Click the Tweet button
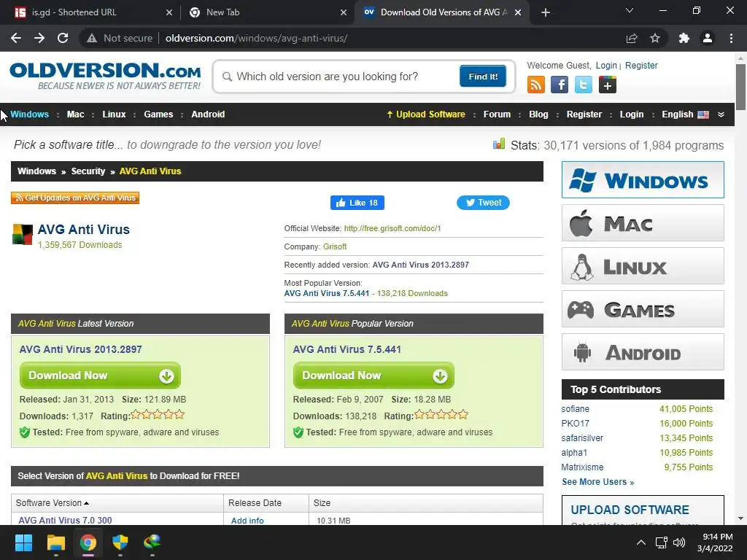Image resolution: width=747 pixels, height=560 pixels. (x=483, y=203)
